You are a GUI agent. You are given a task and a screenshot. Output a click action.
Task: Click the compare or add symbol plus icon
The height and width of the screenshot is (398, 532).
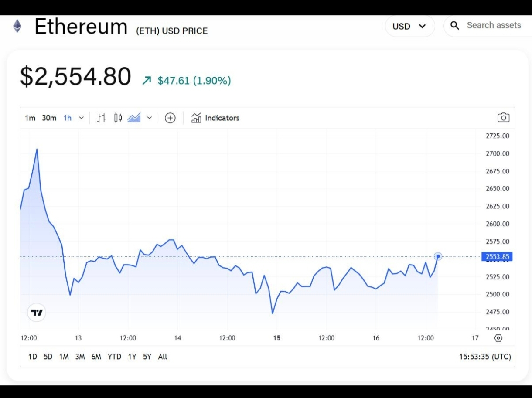(170, 118)
